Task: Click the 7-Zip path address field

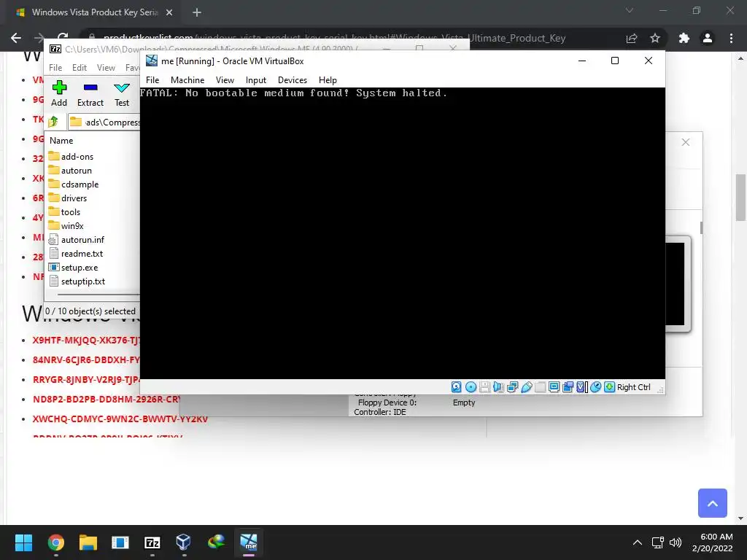Action: [x=105, y=122]
